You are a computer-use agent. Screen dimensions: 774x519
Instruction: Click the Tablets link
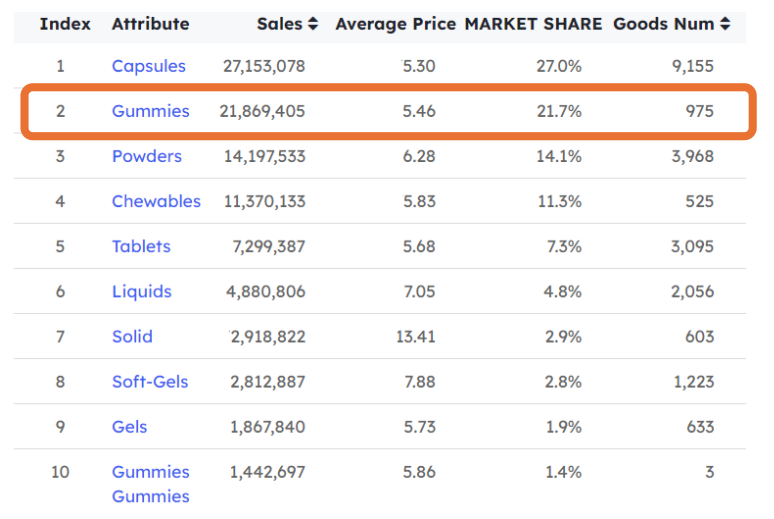click(141, 246)
